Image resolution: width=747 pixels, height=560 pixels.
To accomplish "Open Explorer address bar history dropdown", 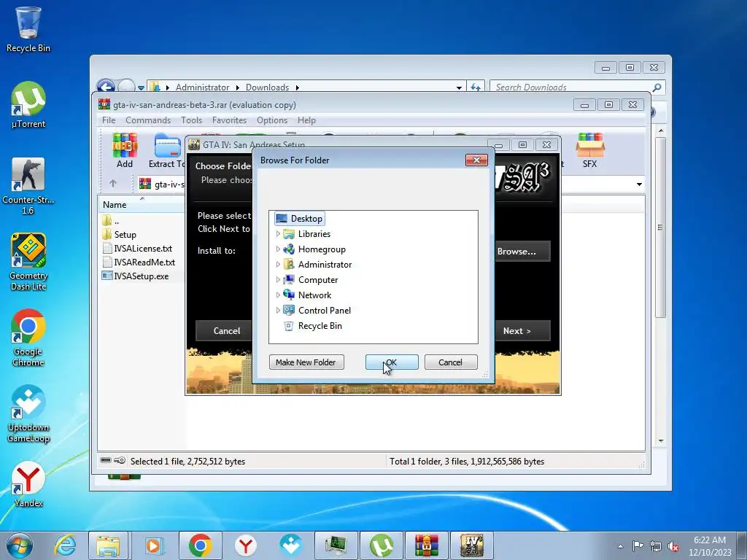I will point(459,87).
